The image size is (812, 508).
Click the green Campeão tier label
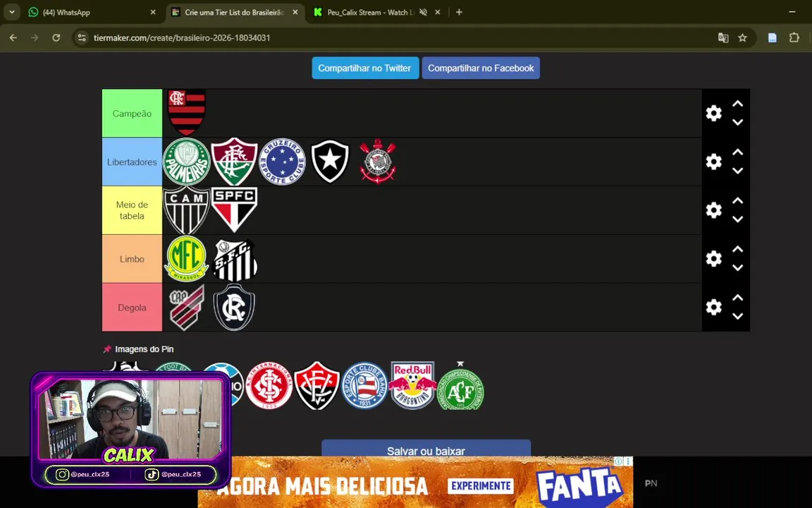click(x=132, y=113)
